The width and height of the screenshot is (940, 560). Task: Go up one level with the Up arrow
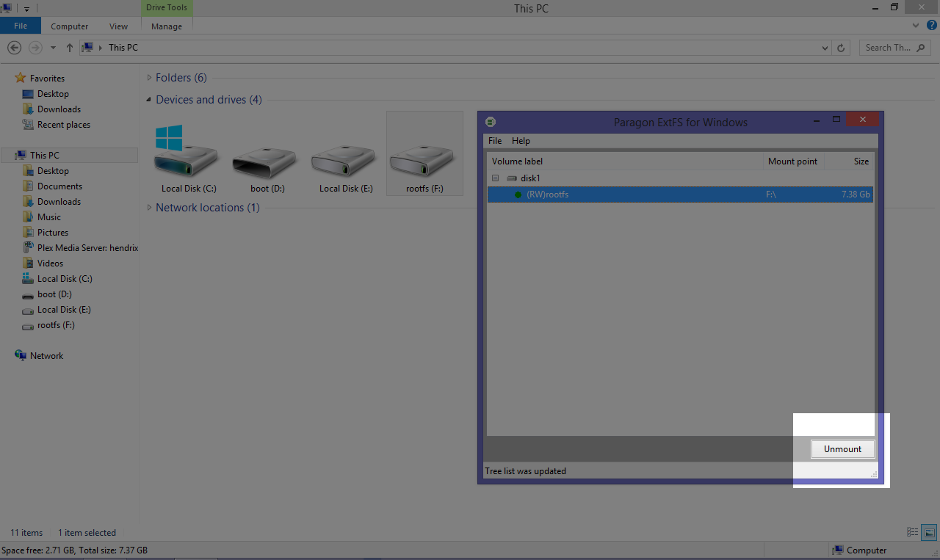pos(70,48)
